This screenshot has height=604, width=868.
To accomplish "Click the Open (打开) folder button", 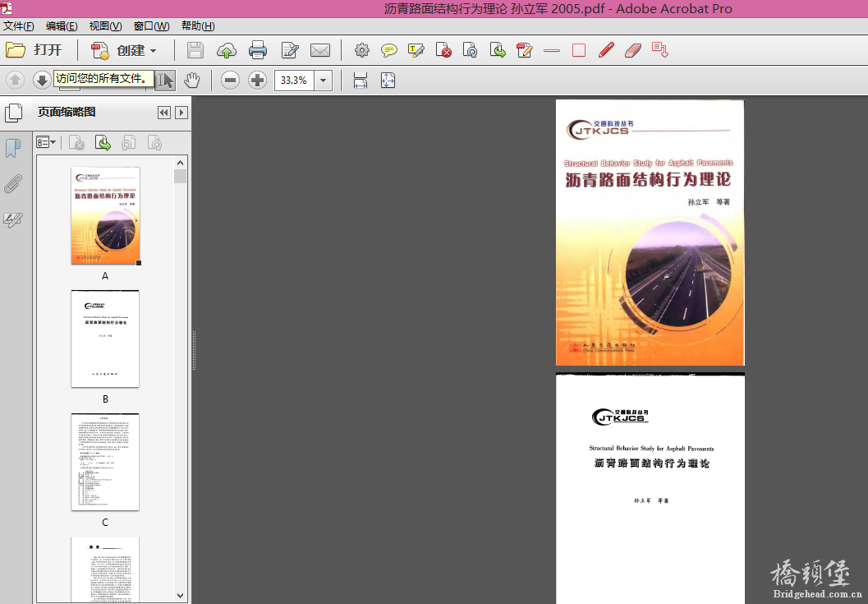I will (33, 50).
